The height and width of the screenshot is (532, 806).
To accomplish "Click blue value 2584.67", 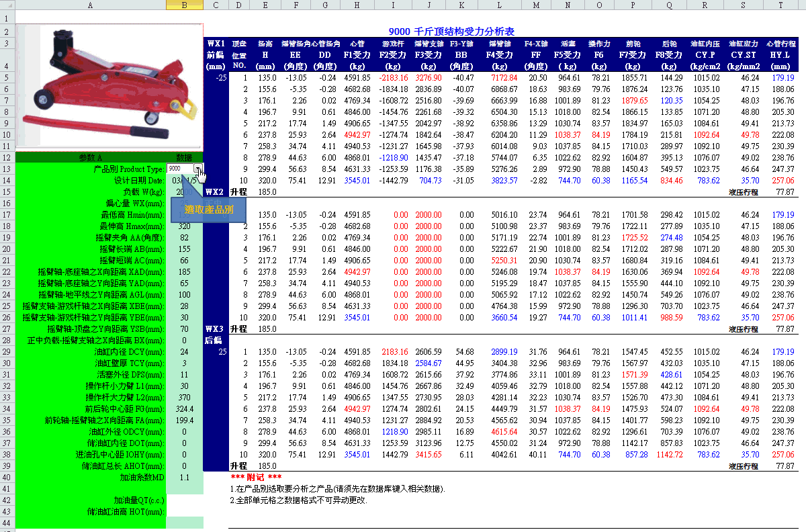I will [x=429, y=363].
